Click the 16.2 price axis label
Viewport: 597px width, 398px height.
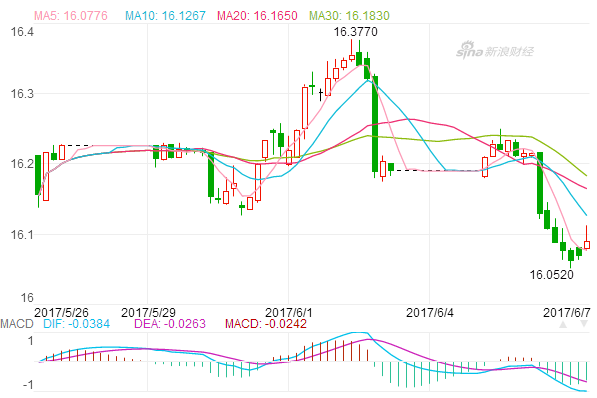coord(22,164)
